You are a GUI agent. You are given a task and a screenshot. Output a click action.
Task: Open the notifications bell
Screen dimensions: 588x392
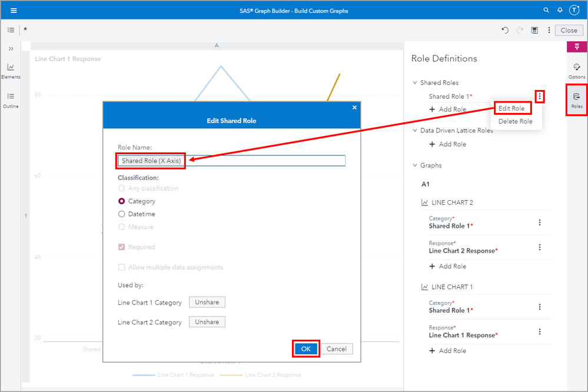tap(560, 10)
